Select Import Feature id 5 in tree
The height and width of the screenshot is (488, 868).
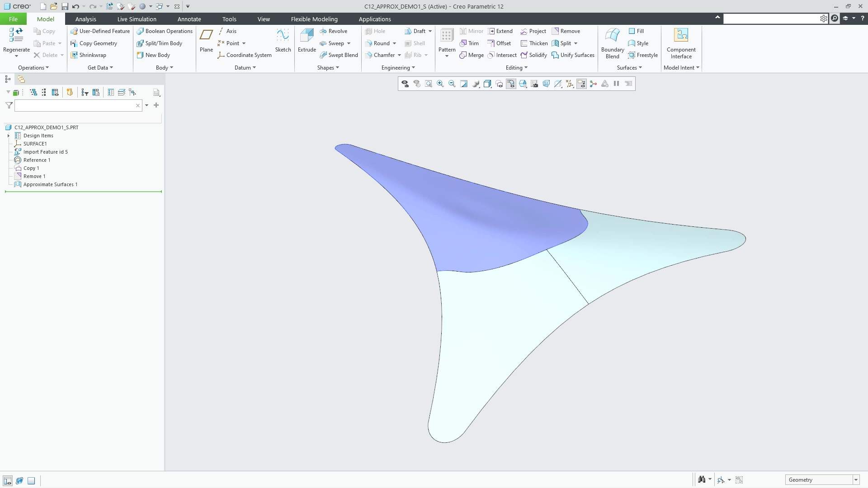(45, 152)
